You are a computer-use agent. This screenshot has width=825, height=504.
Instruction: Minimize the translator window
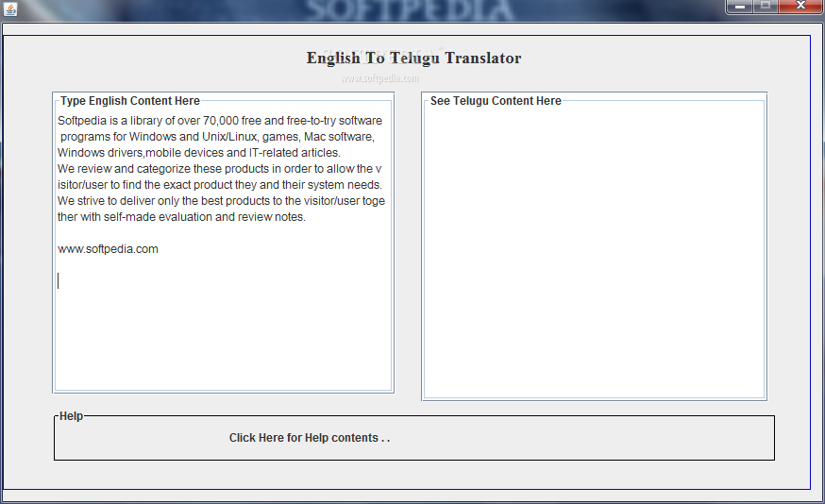(x=740, y=7)
